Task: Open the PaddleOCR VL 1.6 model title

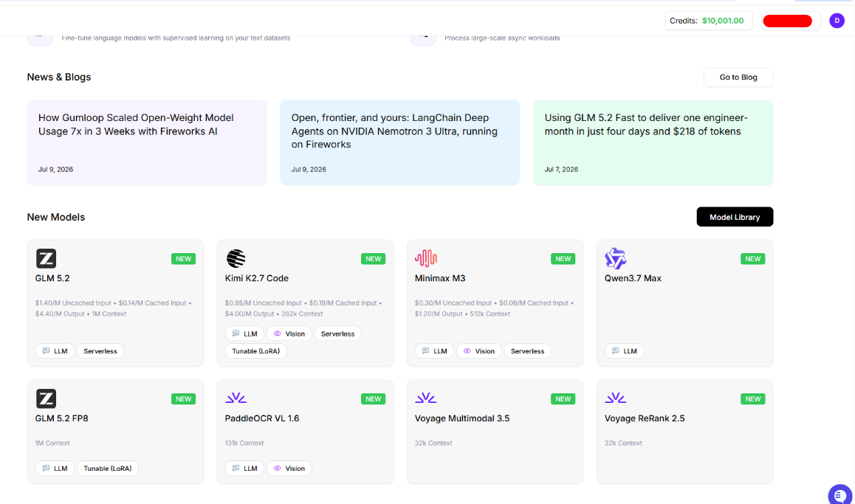Action: point(261,418)
